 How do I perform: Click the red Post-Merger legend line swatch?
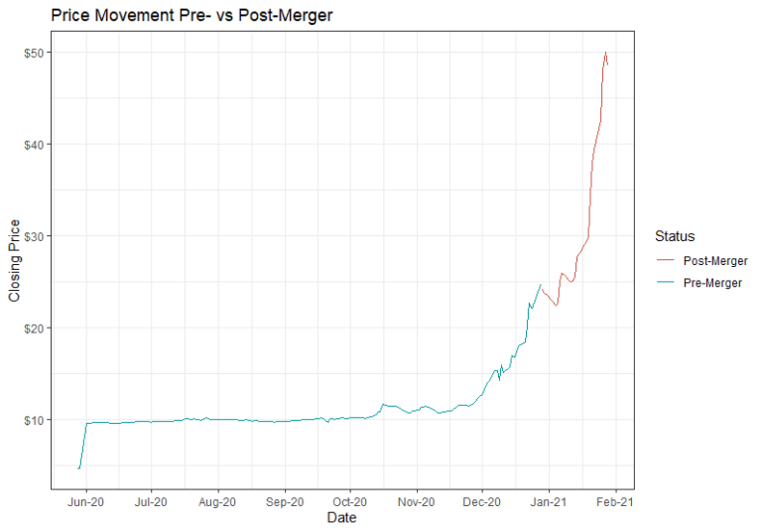click(x=664, y=261)
